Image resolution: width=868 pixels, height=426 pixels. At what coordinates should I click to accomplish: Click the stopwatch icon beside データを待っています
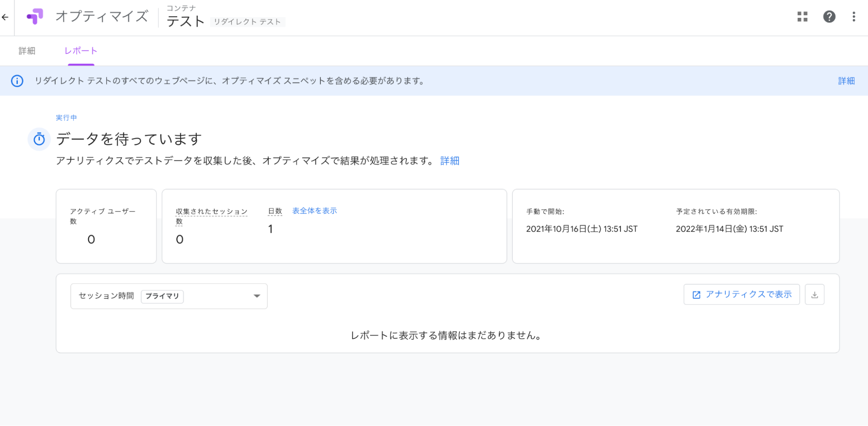coord(39,139)
